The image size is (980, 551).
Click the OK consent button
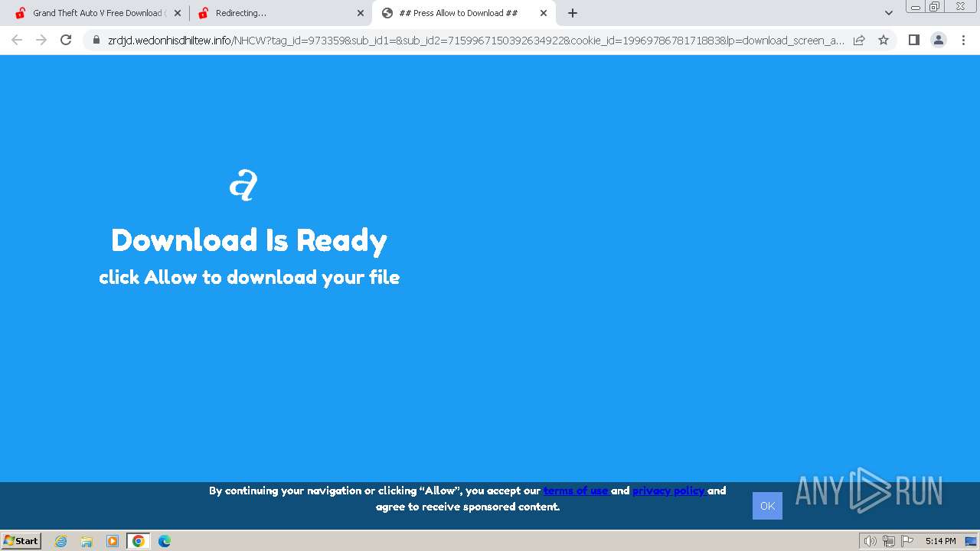[x=767, y=506]
